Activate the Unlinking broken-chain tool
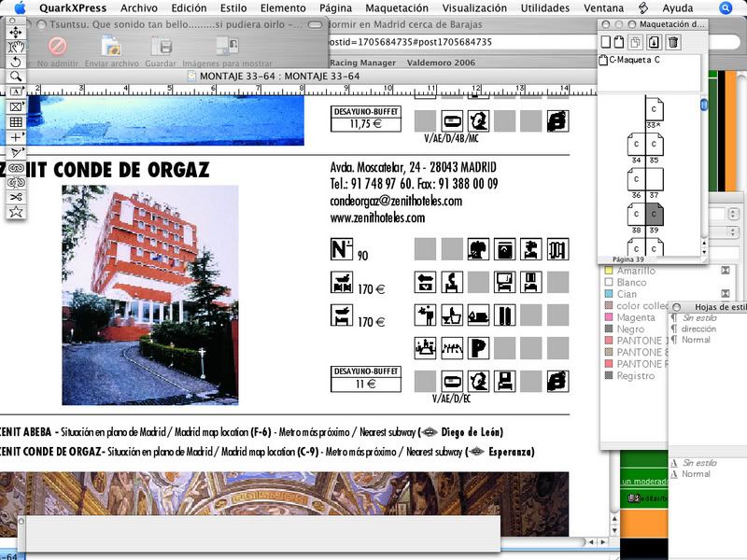This screenshot has width=747, height=560. 16,182
